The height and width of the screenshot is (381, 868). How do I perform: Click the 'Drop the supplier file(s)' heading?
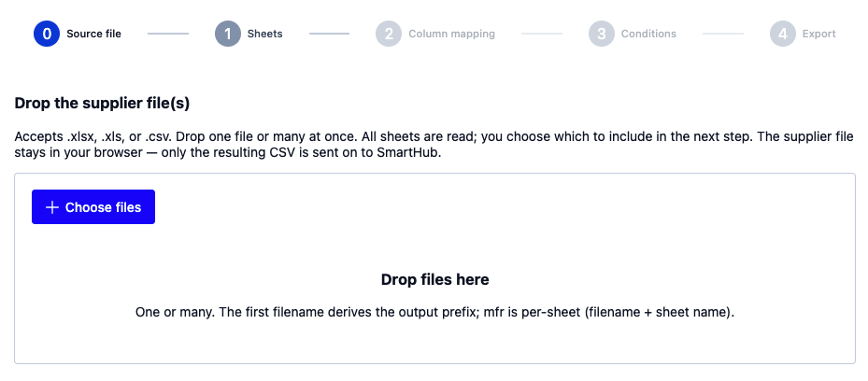102,104
